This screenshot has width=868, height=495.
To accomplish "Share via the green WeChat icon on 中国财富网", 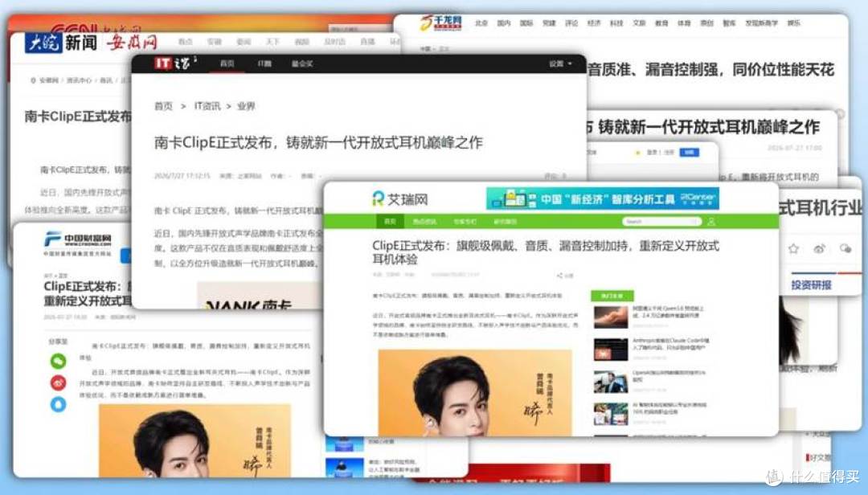I will (58, 362).
